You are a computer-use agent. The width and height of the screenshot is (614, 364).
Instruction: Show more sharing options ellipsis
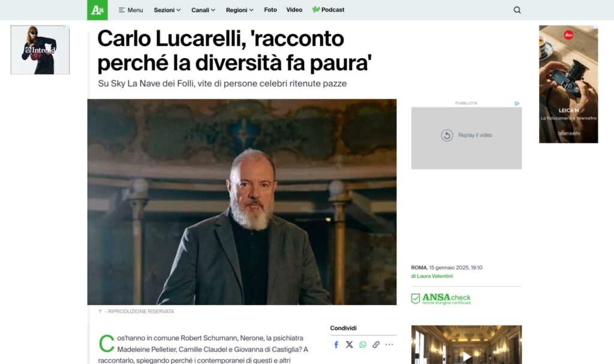[389, 344]
